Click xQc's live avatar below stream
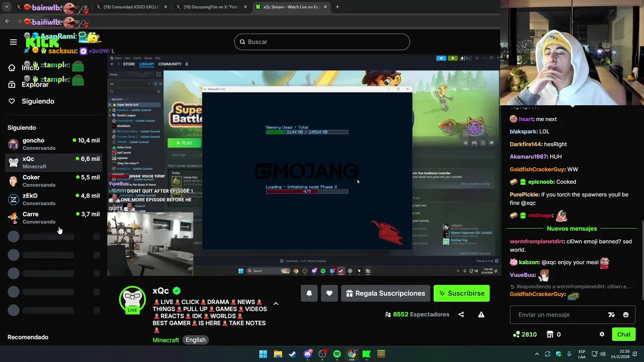 point(132,300)
